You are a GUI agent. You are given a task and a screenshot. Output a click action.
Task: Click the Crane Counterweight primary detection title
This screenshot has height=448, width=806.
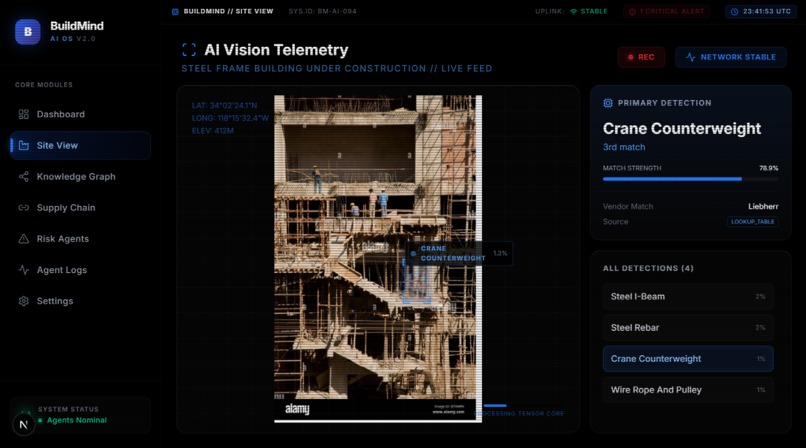682,128
